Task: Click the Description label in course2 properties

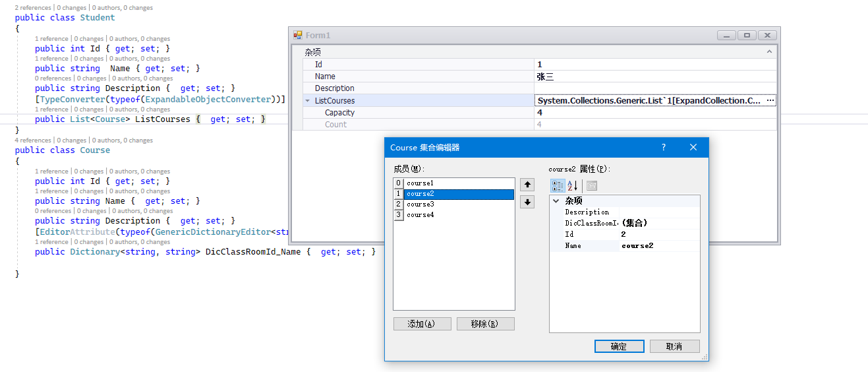Action: [587, 212]
